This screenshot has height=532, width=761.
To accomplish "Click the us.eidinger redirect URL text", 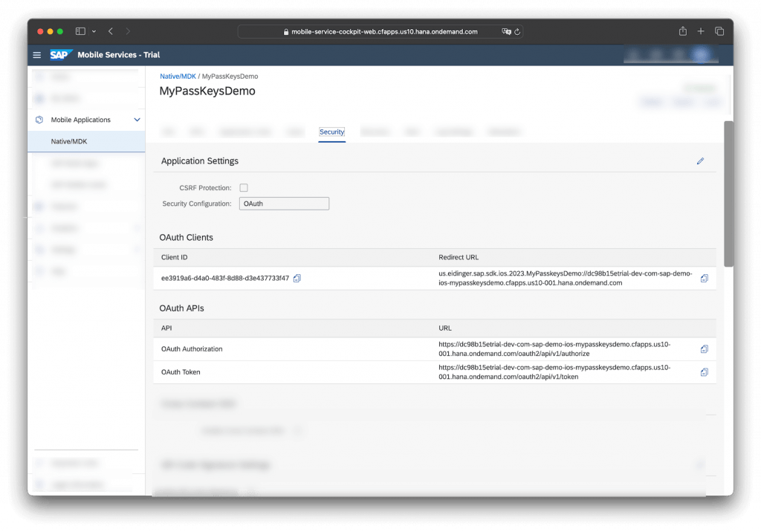I will (566, 278).
